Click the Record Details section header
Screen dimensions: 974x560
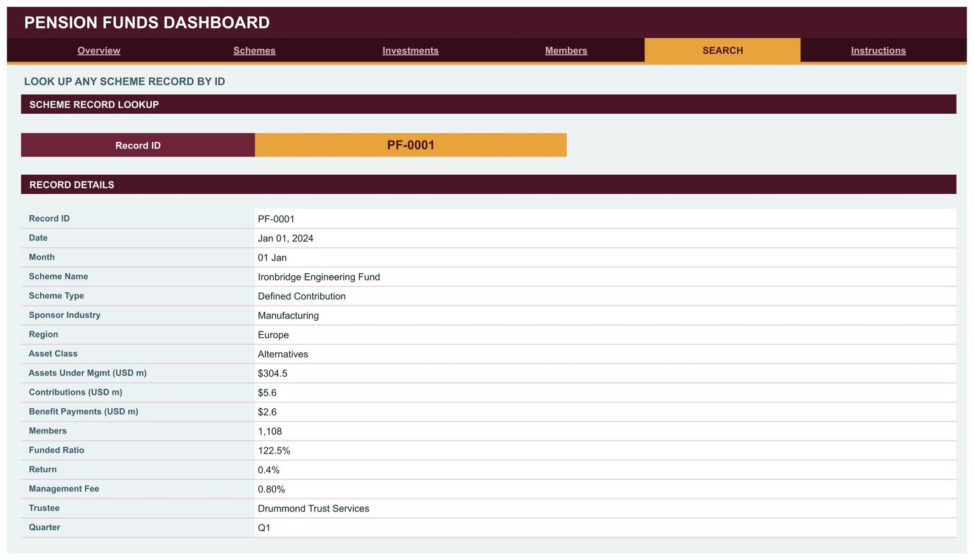[489, 184]
